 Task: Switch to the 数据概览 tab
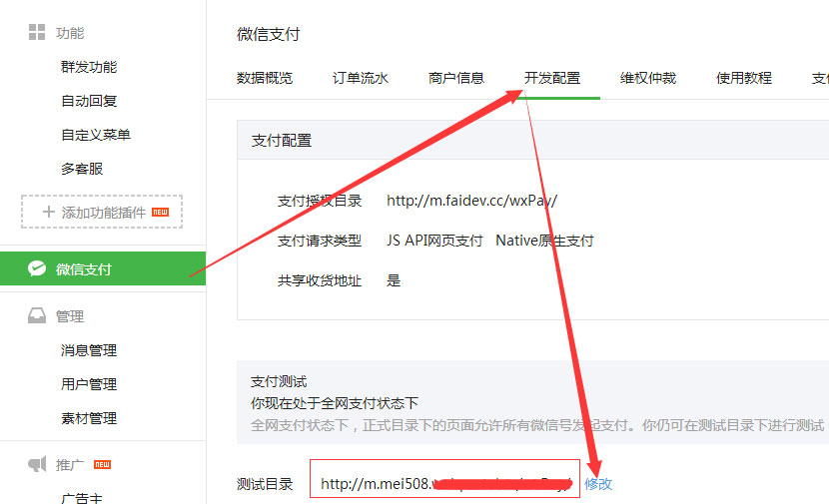[265, 78]
